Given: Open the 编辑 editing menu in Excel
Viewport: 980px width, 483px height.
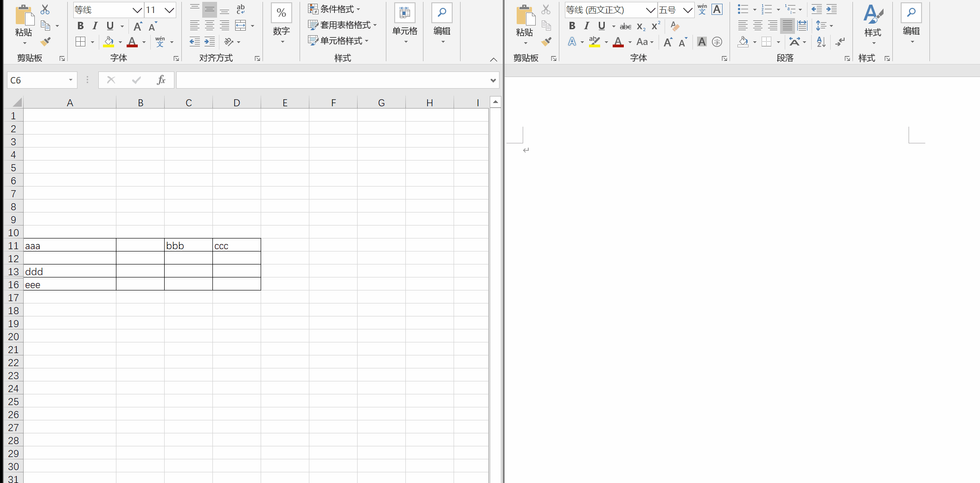Looking at the screenshot, I should pos(442,24).
